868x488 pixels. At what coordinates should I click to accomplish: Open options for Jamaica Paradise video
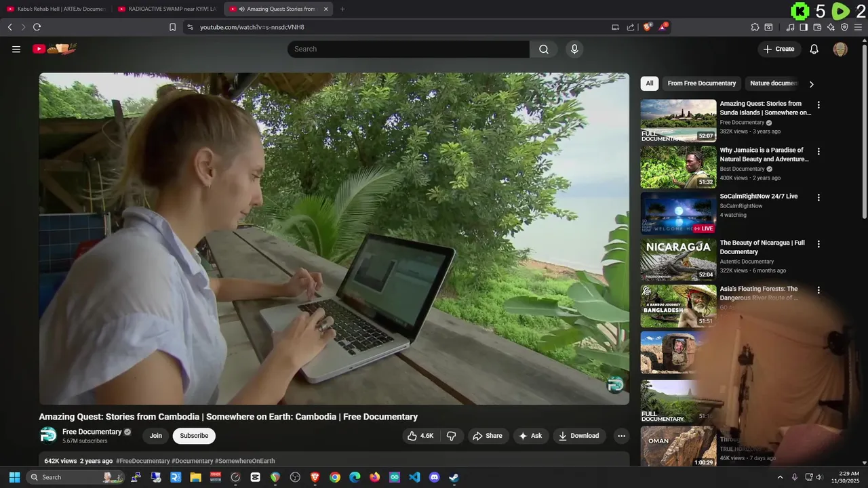point(818,151)
